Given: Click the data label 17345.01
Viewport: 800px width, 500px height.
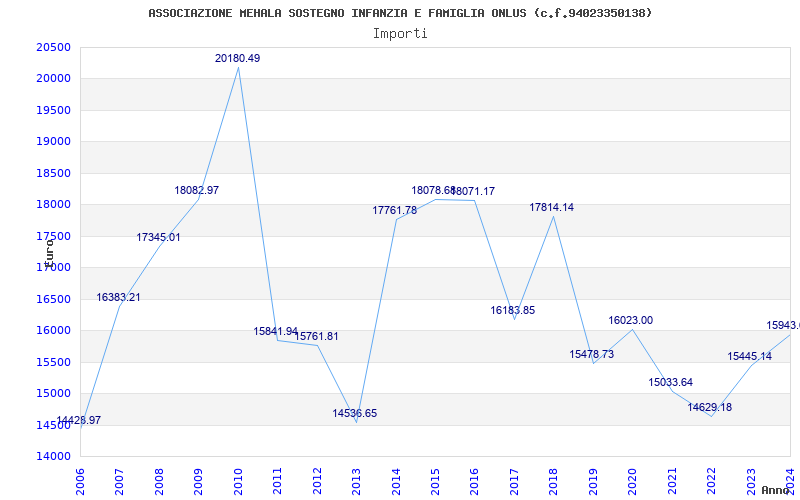Looking at the screenshot, I should (158, 237).
